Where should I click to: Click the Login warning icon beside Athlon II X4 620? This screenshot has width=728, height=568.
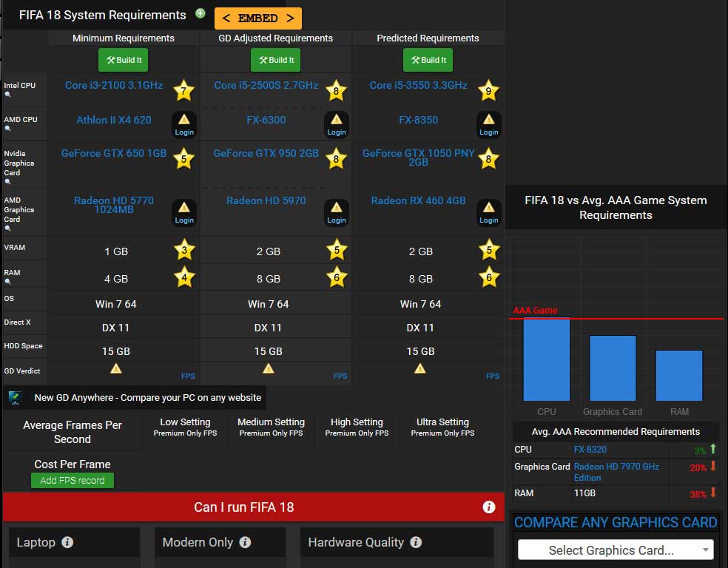[x=184, y=124]
